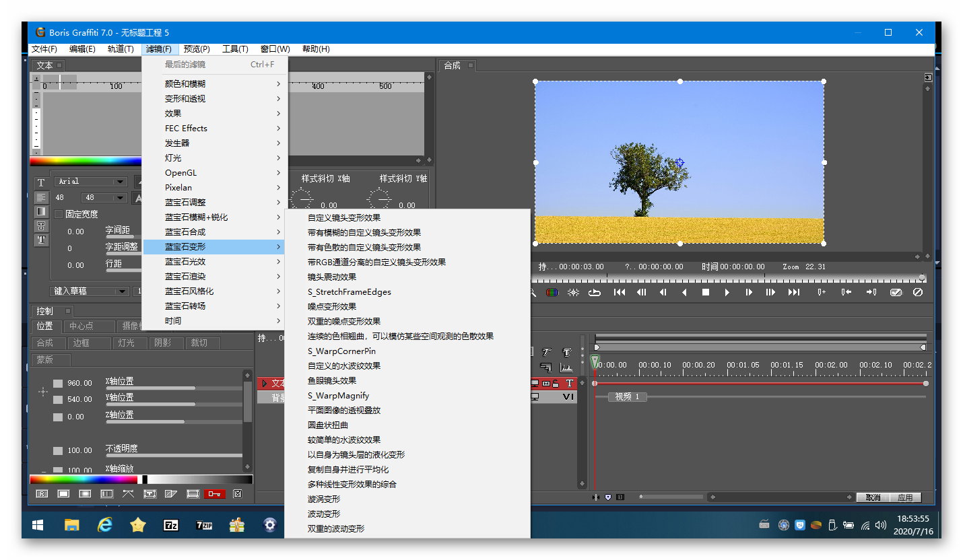Select the text tool T icon in text panel

coord(41,182)
